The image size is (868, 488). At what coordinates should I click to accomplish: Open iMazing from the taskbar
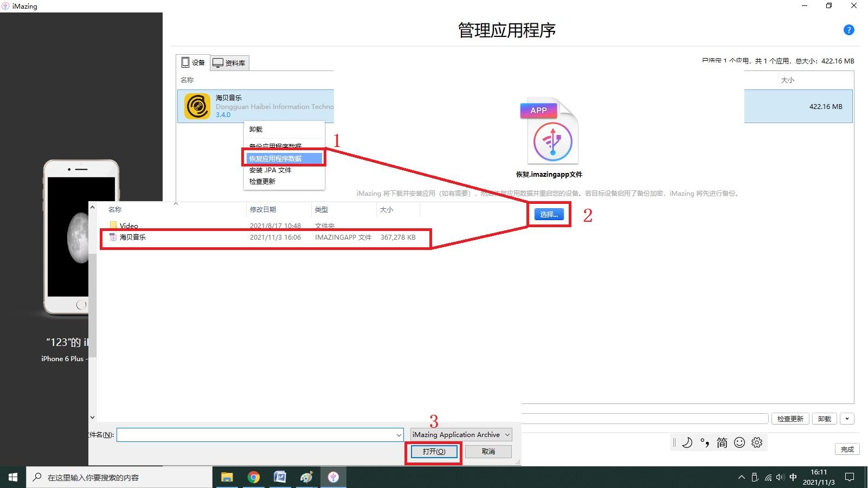[333, 477]
